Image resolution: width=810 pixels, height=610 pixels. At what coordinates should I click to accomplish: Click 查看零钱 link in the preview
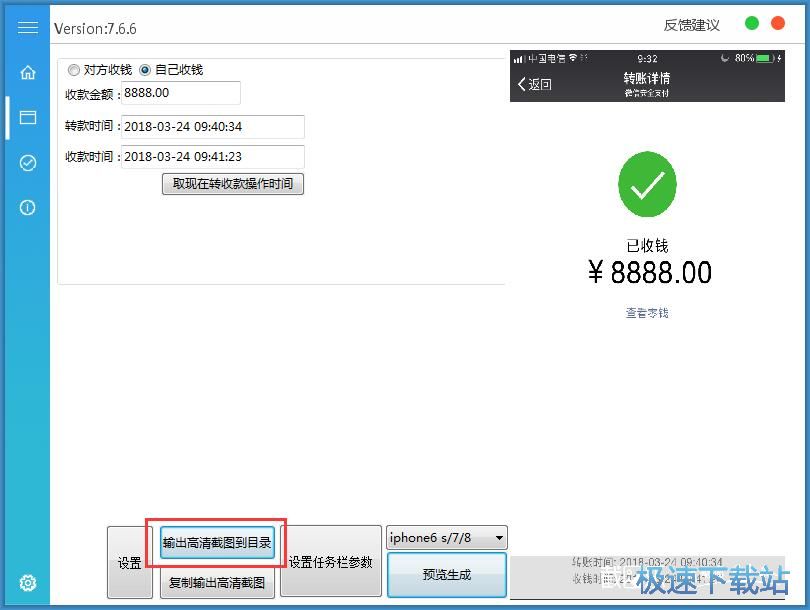click(647, 312)
